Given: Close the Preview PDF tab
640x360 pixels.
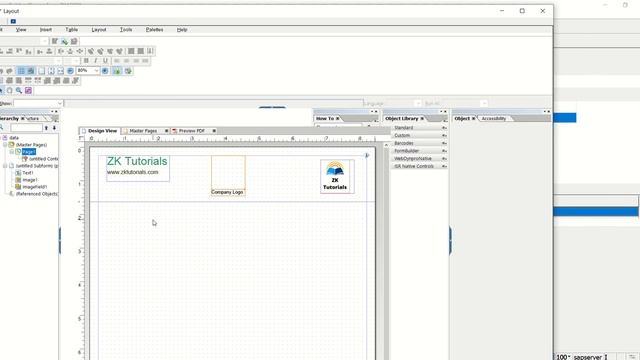Looking at the screenshot, I should pyautogui.click(x=214, y=131).
